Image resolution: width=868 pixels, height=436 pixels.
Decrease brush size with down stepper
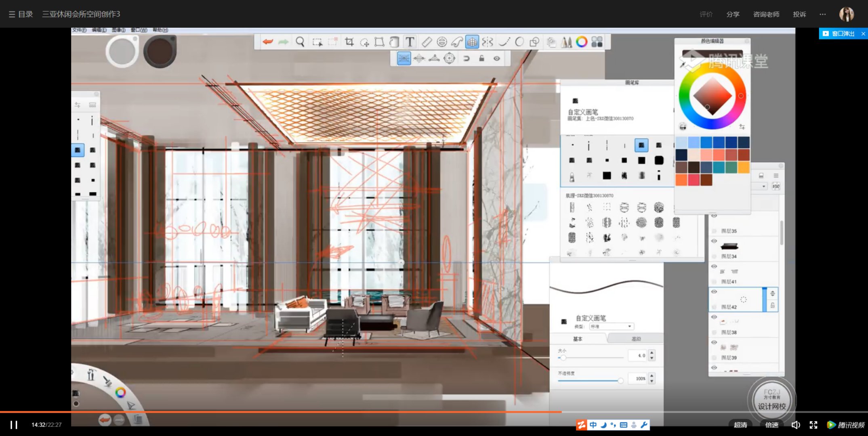tap(652, 358)
